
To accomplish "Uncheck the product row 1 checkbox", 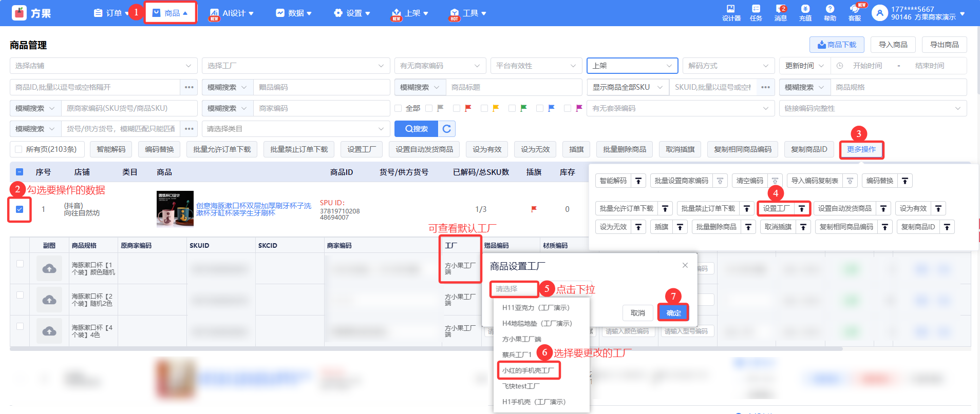I will (20, 209).
